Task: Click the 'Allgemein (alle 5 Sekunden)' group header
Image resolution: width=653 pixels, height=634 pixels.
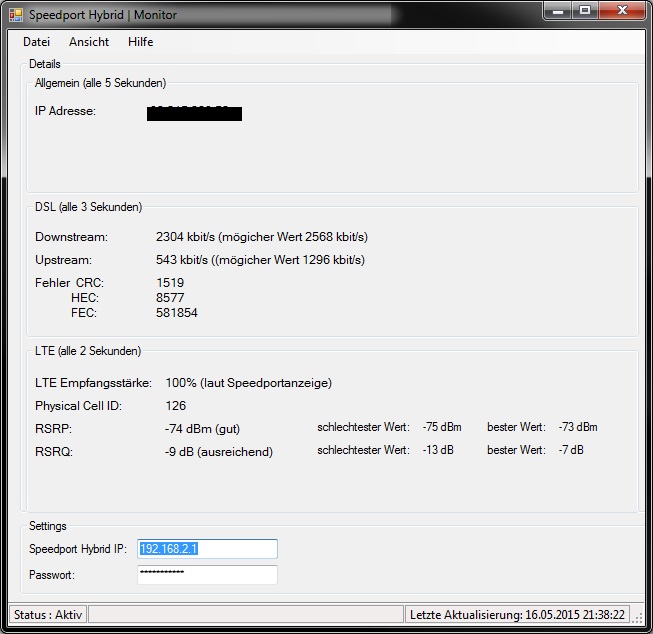Action: coord(100,83)
